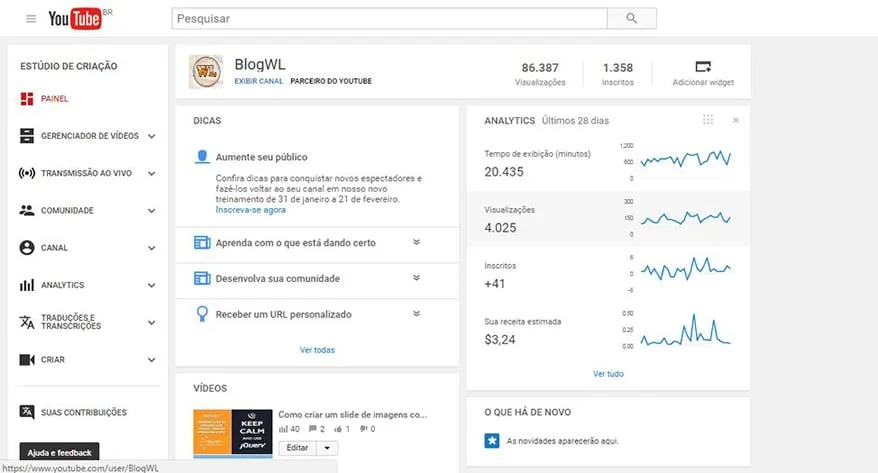
Task: Click the Aumente seu público icon
Action: point(202,157)
